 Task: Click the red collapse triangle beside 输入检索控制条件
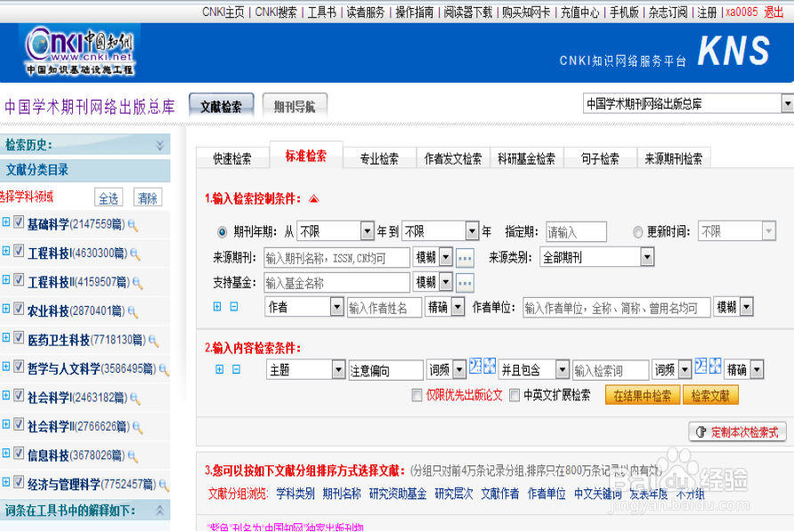click(x=314, y=199)
